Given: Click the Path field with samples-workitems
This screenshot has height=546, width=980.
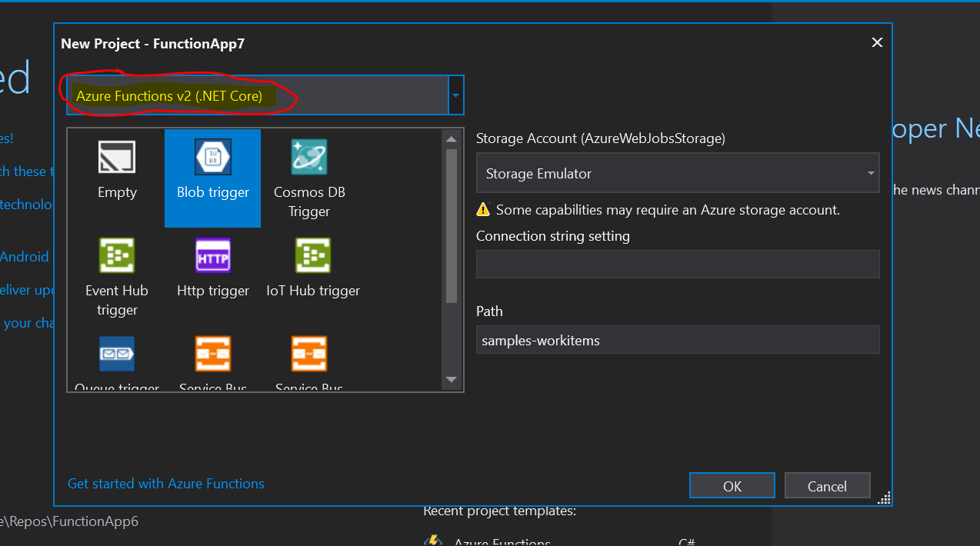Looking at the screenshot, I should [x=678, y=339].
